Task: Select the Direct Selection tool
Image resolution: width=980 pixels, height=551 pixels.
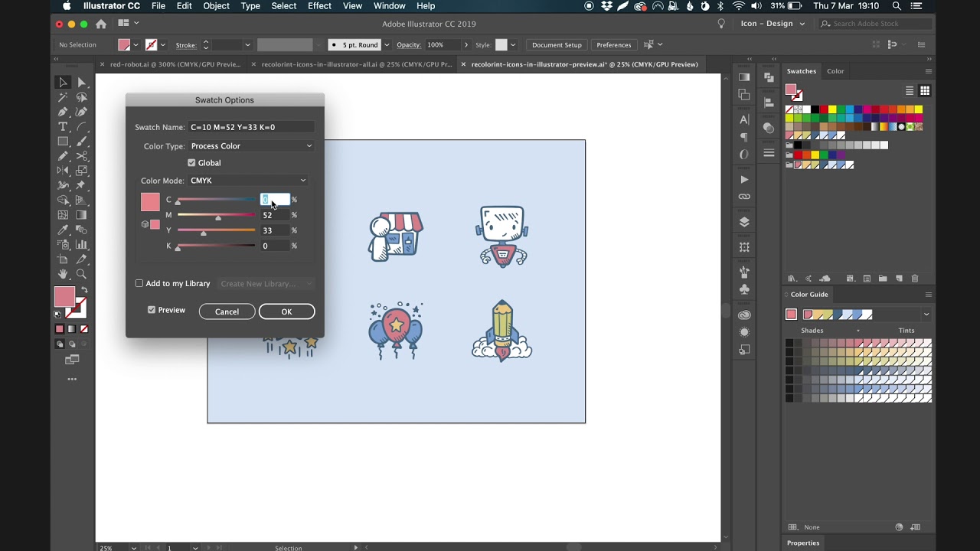Action: coord(81,83)
